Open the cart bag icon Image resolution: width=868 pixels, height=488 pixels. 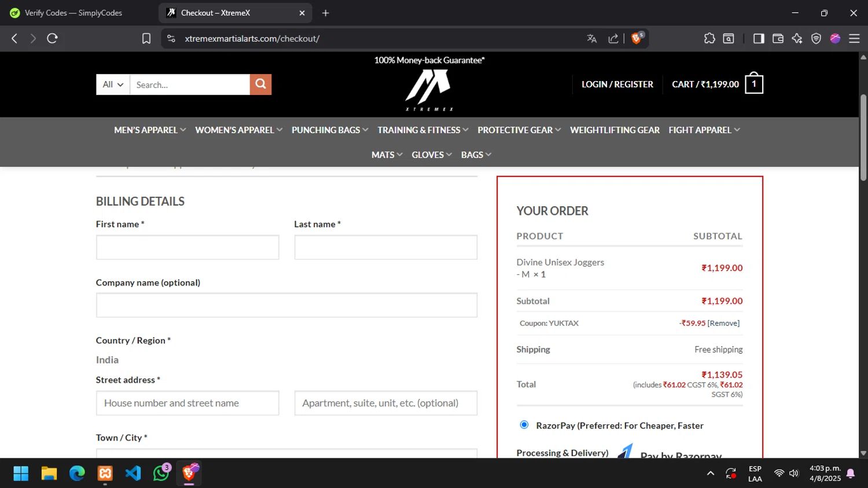[x=754, y=83]
